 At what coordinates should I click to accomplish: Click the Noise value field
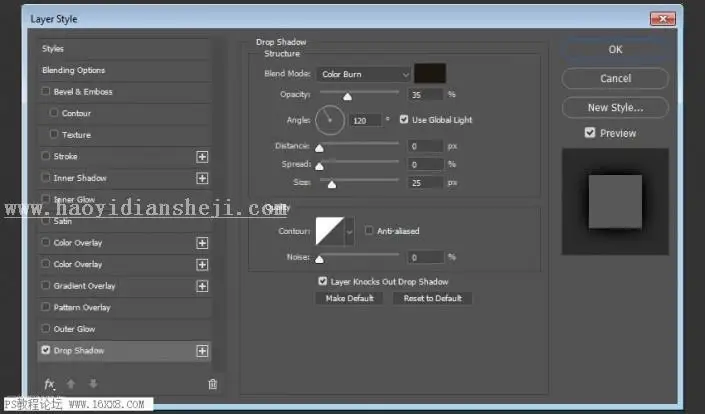[x=425, y=258]
